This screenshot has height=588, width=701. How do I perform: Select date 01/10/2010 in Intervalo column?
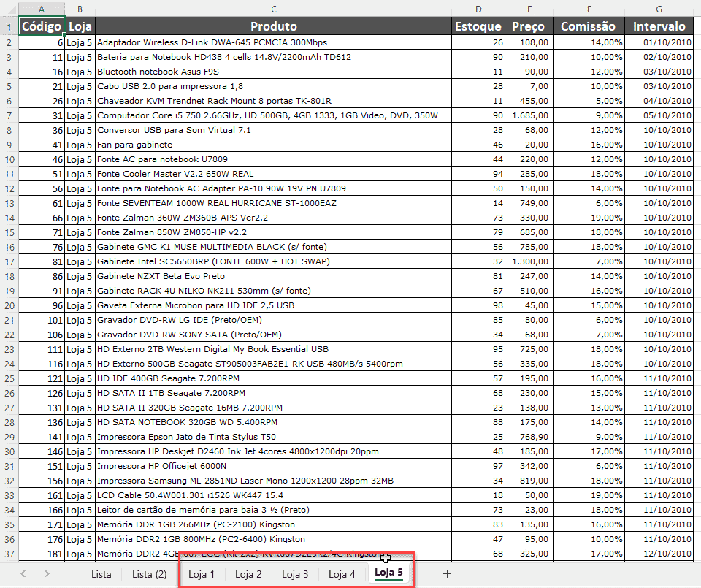tap(659, 42)
